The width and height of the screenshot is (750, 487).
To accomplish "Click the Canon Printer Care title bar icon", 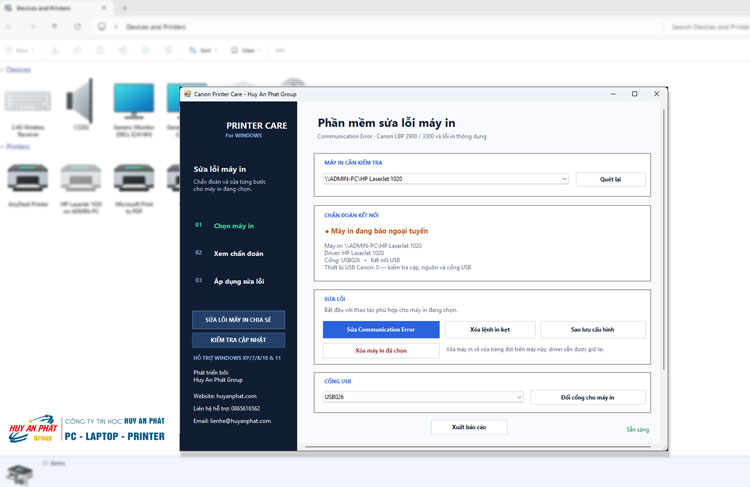I will [188, 94].
